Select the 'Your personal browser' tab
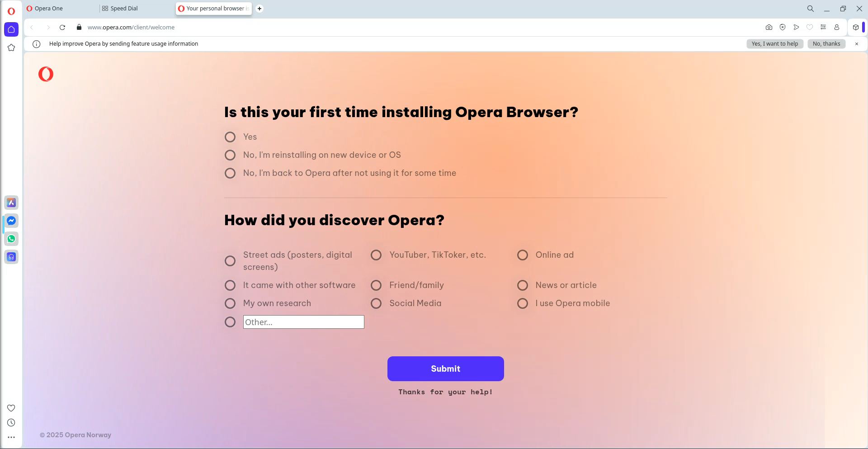 [x=214, y=9]
